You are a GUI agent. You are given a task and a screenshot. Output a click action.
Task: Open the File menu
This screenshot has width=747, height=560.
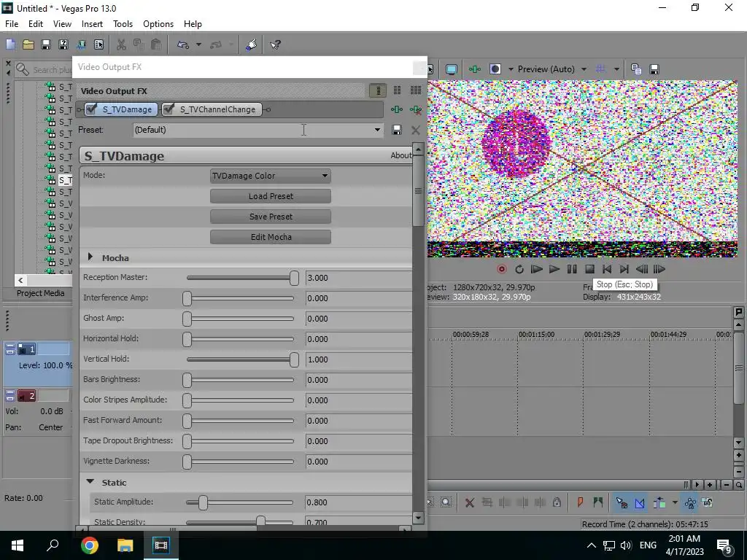pyautogui.click(x=12, y=24)
